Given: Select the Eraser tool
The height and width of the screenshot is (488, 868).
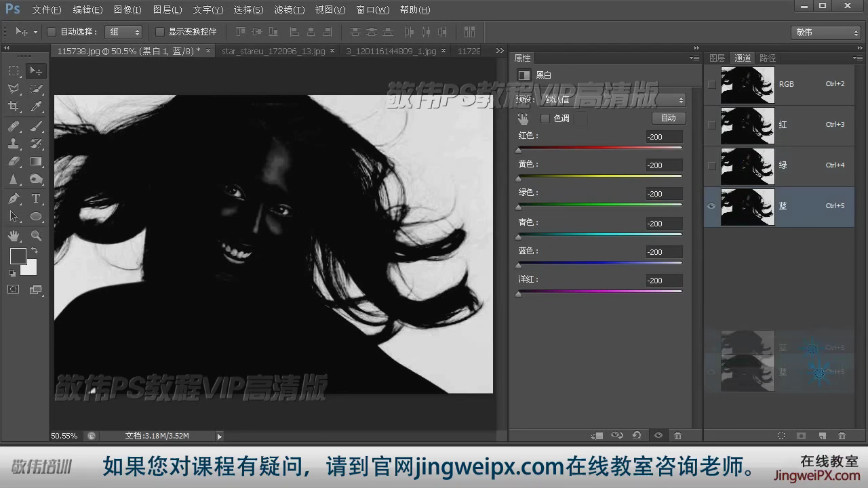Looking at the screenshot, I should pos(14,161).
